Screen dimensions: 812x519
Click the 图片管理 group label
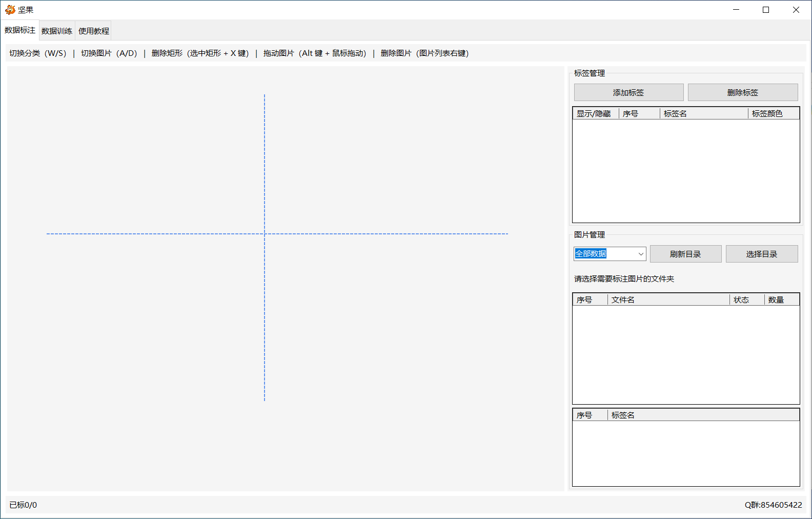point(590,234)
